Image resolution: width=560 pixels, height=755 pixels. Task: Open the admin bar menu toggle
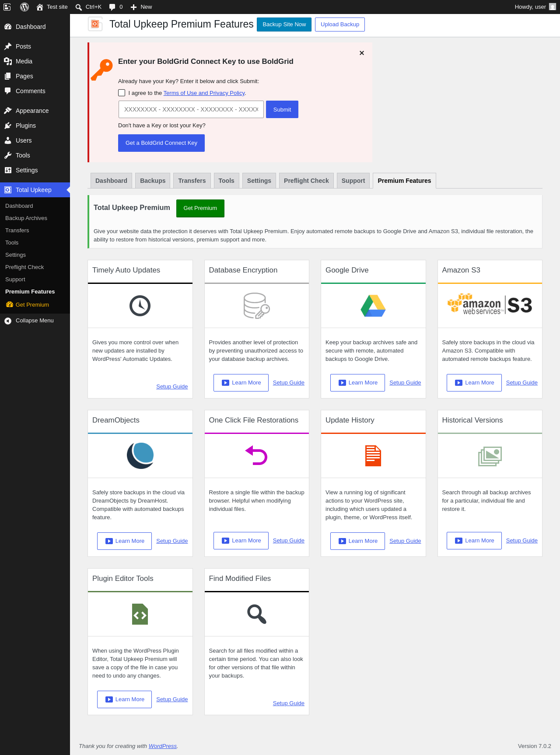(x=7, y=7)
